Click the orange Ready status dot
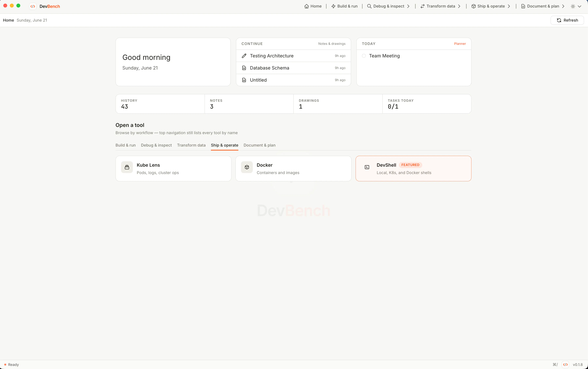 5,365
